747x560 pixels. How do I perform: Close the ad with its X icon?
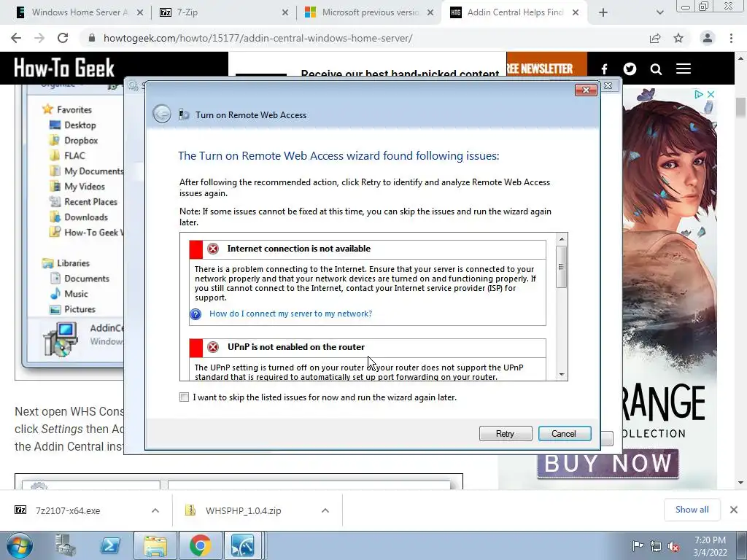tap(711, 94)
